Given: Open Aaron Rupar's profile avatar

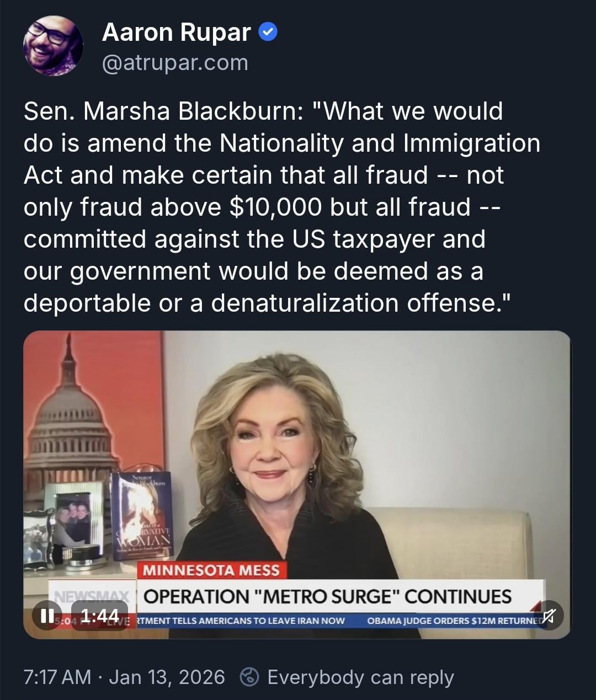Looking at the screenshot, I should pyautogui.click(x=54, y=46).
